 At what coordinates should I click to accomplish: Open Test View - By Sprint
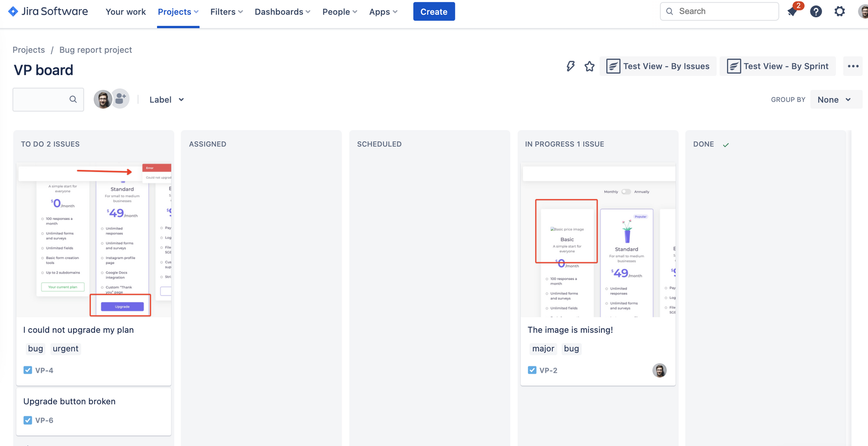(x=778, y=66)
